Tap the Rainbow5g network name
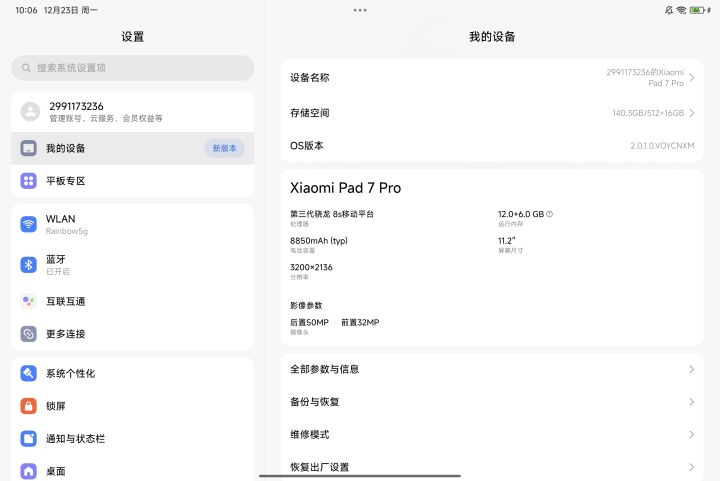Image resolution: width=720 pixels, height=481 pixels. [x=67, y=231]
